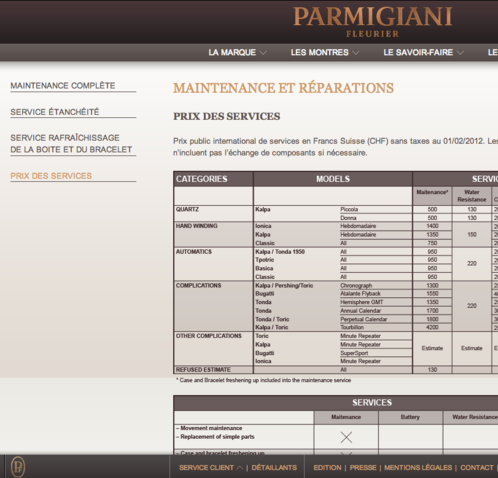Click the MODELS table header
This screenshot has width=498, height=478.
click(333, 179)
